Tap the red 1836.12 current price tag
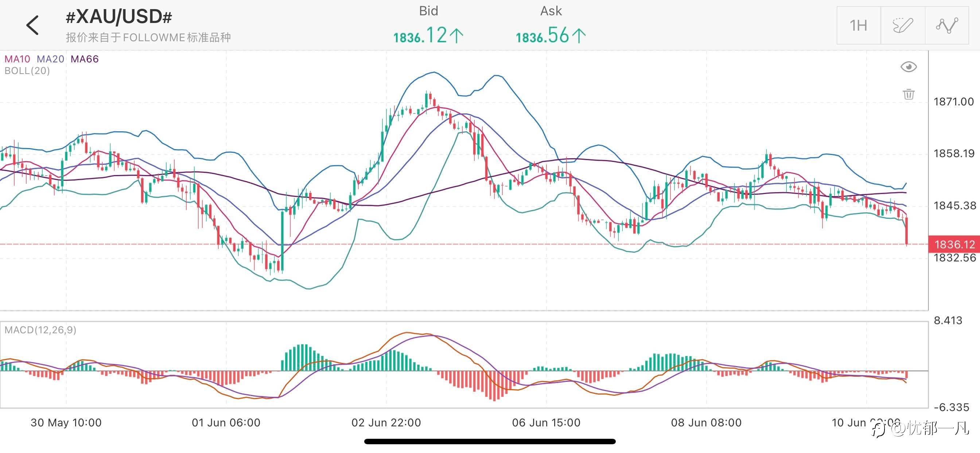The width and height of the screenshot is (980, 453). pyautogui.click(x=954, y=244)
